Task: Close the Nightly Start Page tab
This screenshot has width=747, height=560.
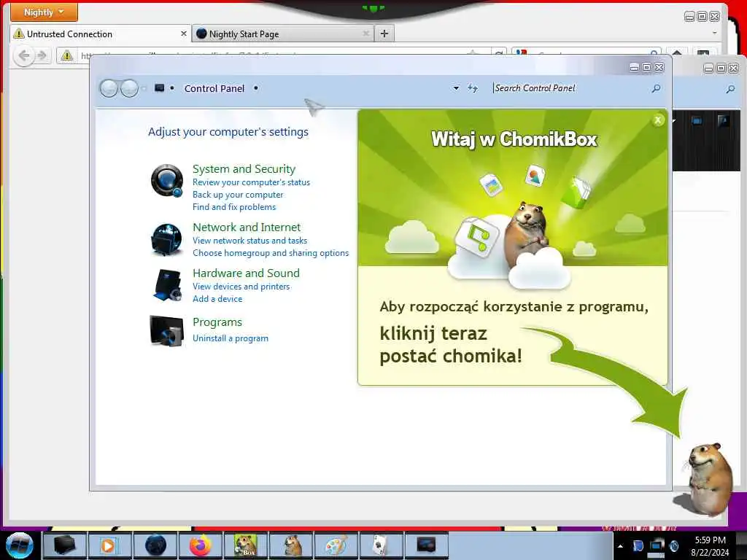Action: (x=366, y=34)
